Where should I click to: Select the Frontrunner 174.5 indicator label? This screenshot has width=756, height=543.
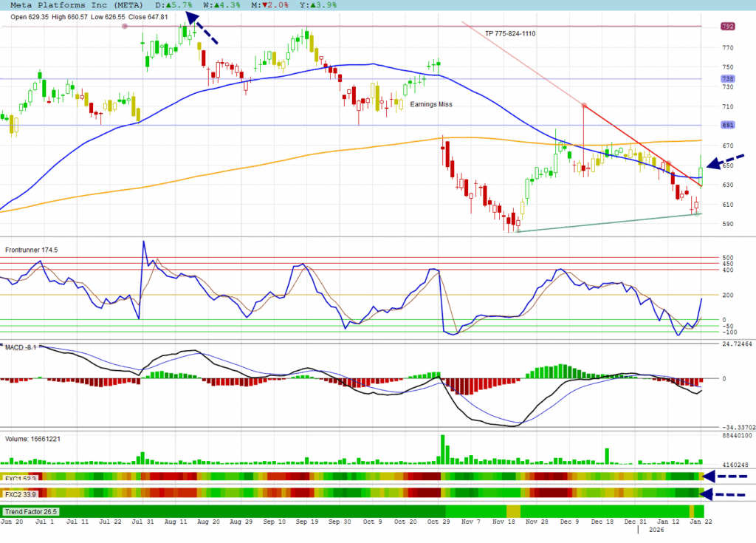(x=31, y=250)
